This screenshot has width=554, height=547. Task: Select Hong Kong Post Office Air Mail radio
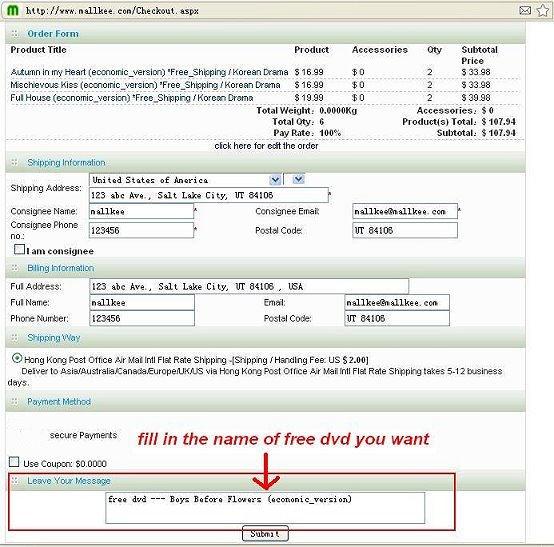[x=17, y=358]
